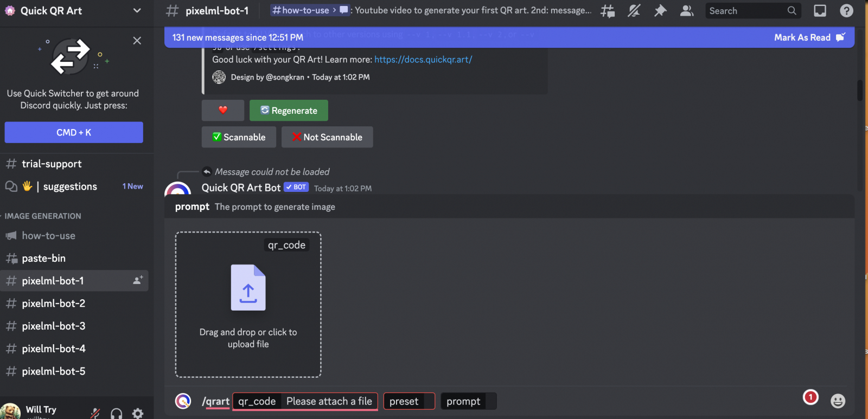The height and width of the screenshot is (419, 868).
Task: Click the CMD + K quick switcher button
Action: [74, 132]
